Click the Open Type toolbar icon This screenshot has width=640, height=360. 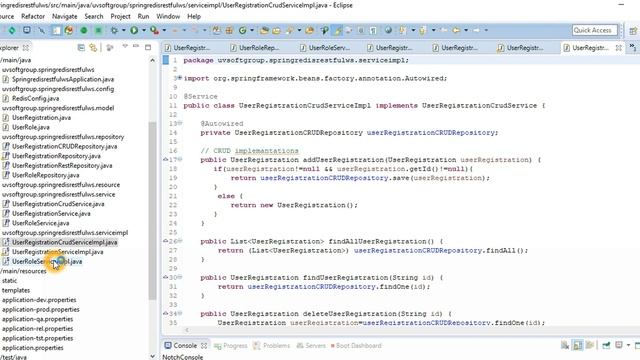tap(264, 30)
